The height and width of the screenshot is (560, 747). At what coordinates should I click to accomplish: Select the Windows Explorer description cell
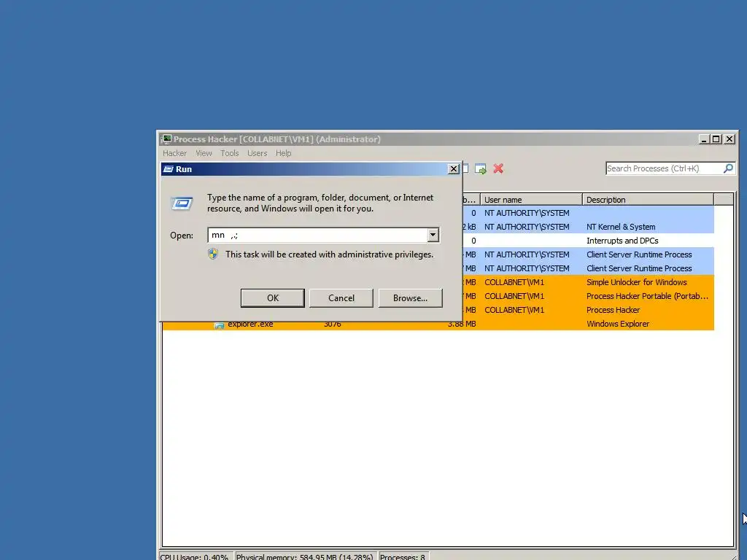point(618,324)
